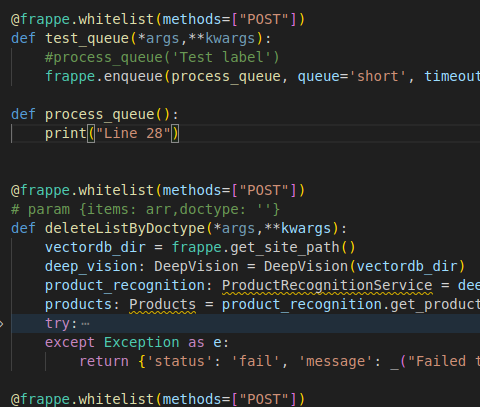
Task: Click the folded code ellipsis after try:
Action: 85,324
